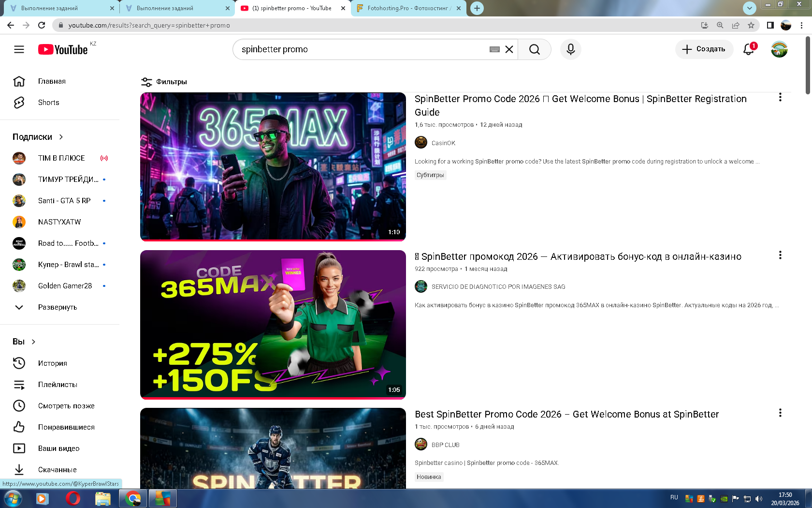Open the BBP CLUB channel avatar

[421, 444]
